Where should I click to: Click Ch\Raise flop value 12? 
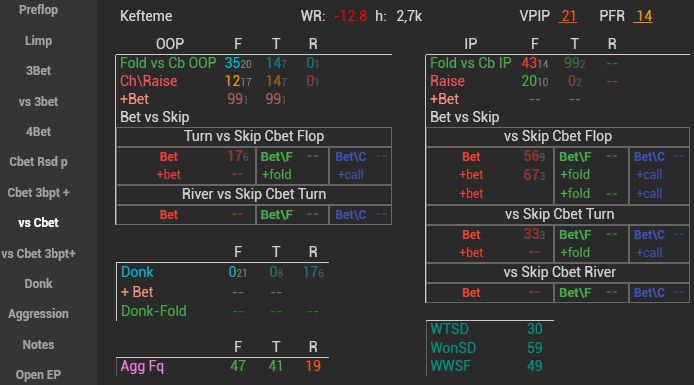[232, 81]
